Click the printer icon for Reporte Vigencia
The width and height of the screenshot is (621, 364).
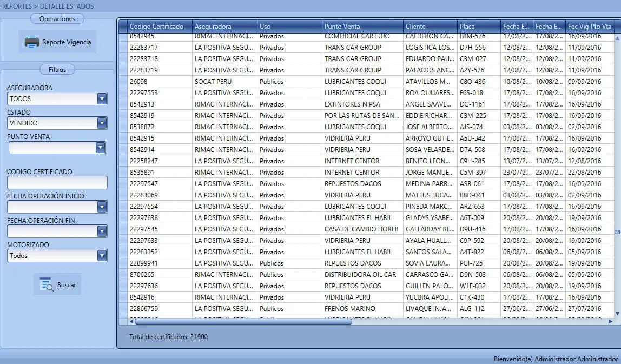[x=32, y=42]
